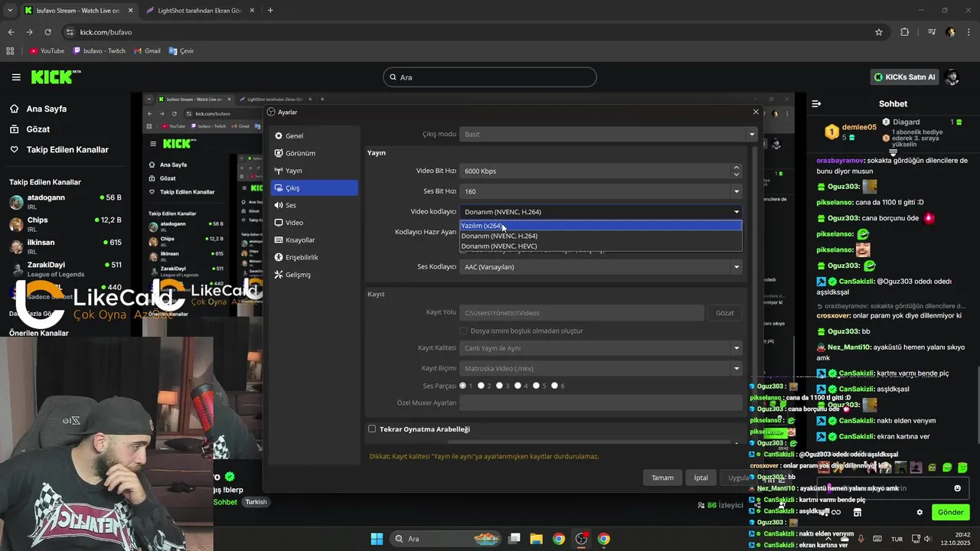Select audio track 6 radio button

pyautogui.click(x=555, y=386)
